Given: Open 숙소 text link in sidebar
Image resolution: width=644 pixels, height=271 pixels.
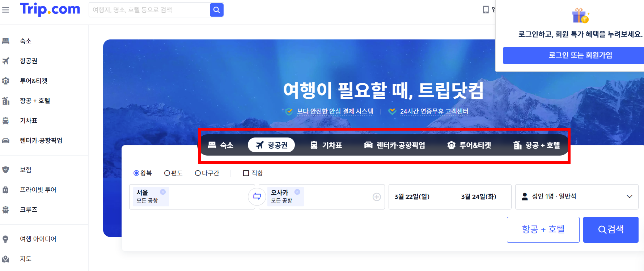Looking at the screenshot, I should 26,41.
